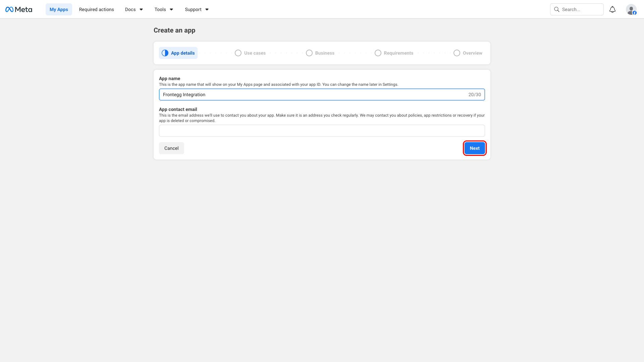Expand the Support dropdown arrow
Image resolution: width=644 pixels, height=362 pixels.
(x=207, y=9)
